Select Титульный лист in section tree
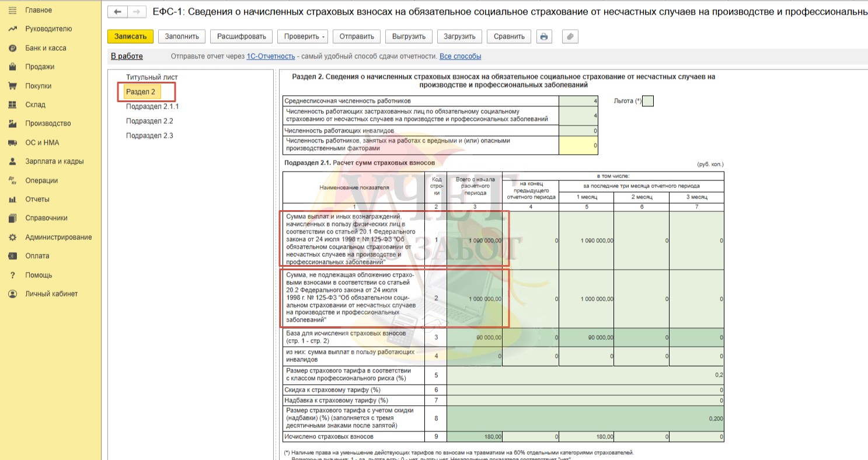This screenshot has height=460, width=868. (152, 77)
